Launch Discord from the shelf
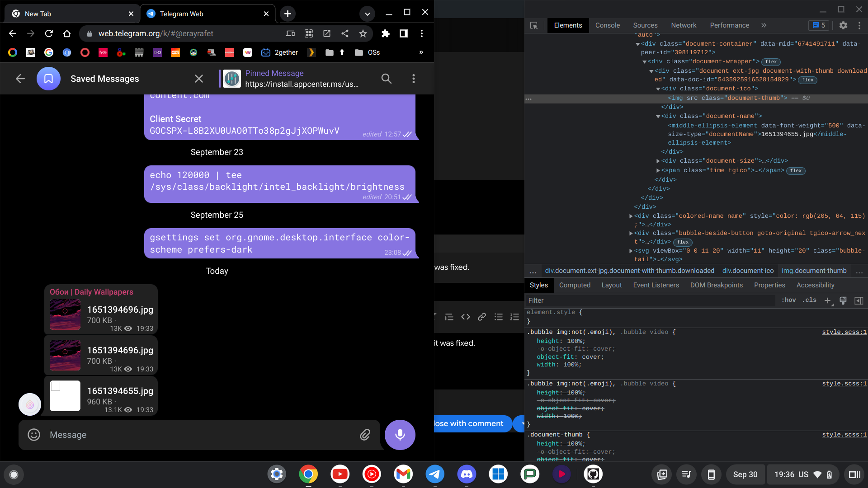Screen dimensions: 868x488 coord(467,474)
